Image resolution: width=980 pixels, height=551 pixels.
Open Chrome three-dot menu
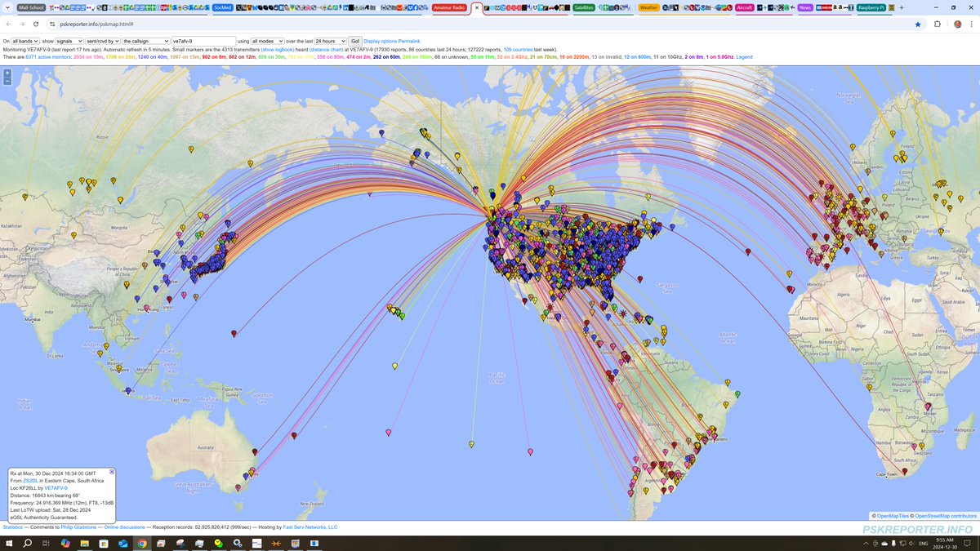972,24
